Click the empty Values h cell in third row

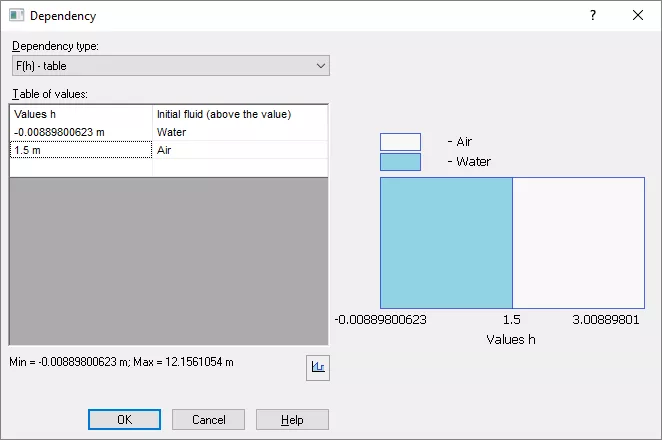tap(80, 167)
